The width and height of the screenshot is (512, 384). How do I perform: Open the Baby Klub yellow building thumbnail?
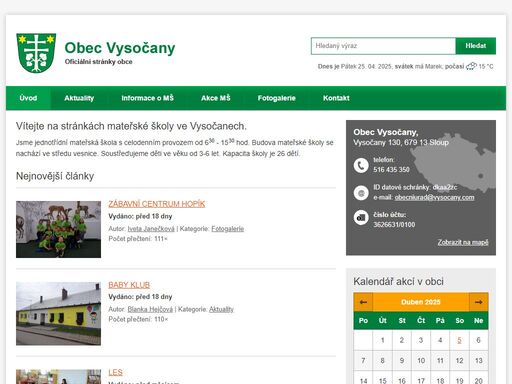click(58, 314)
